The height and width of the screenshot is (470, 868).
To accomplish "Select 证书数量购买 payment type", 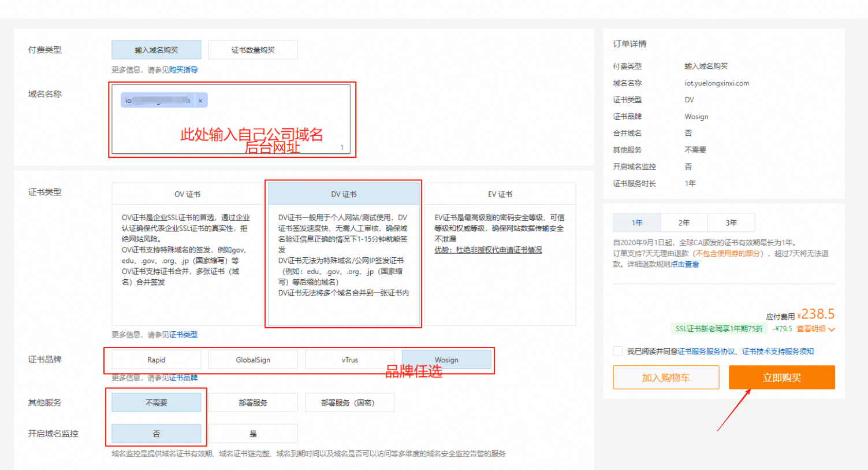I will pos(253,50).
